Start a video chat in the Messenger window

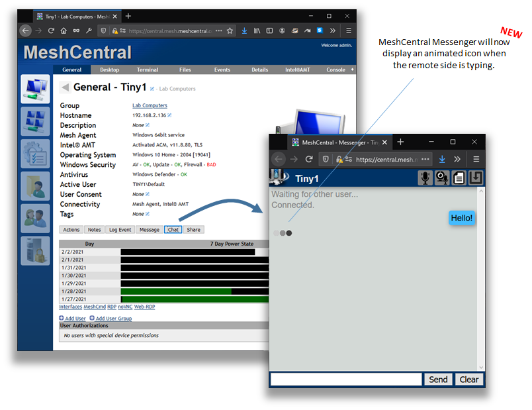click(x=442, y=178)
